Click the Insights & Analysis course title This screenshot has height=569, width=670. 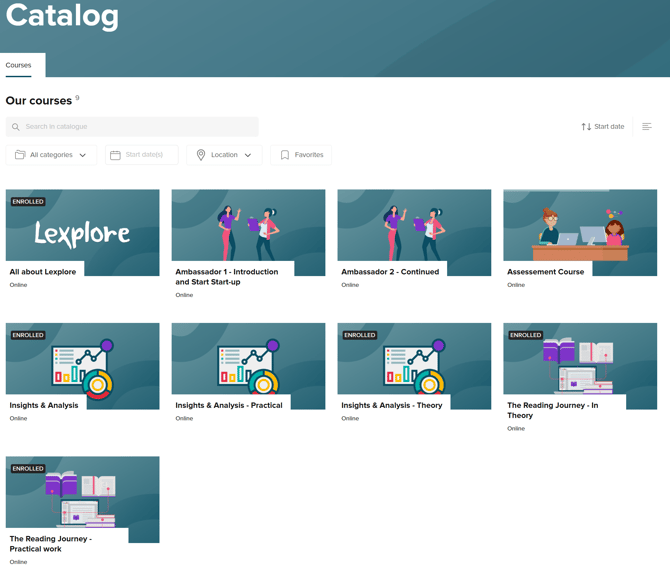[44, 405]
